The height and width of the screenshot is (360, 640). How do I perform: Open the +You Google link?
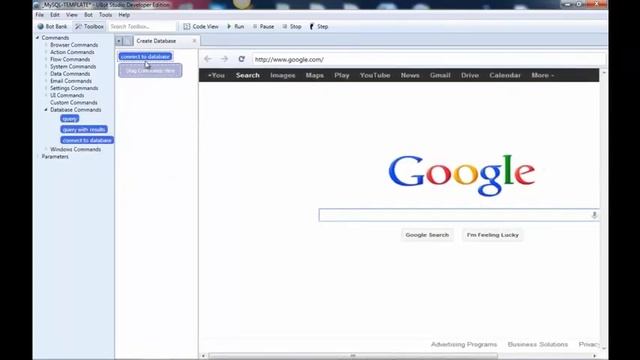[x=216, y=76]
